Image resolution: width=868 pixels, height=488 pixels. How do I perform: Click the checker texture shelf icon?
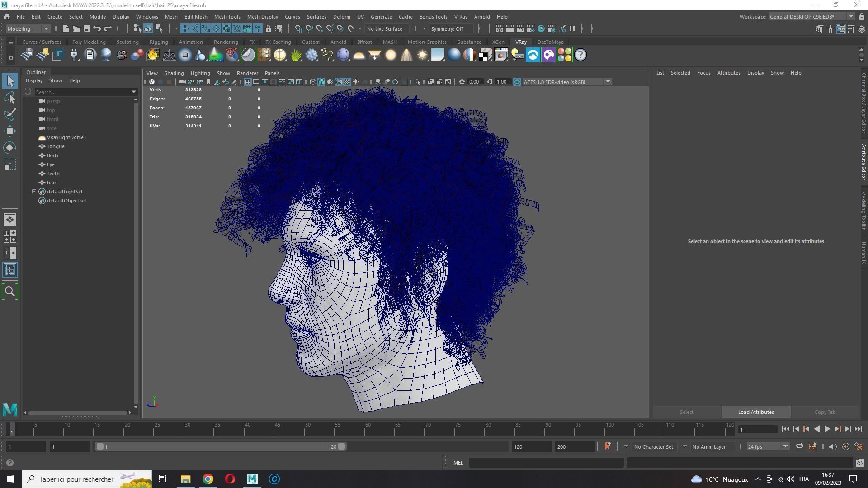click(x=486, y=55)
